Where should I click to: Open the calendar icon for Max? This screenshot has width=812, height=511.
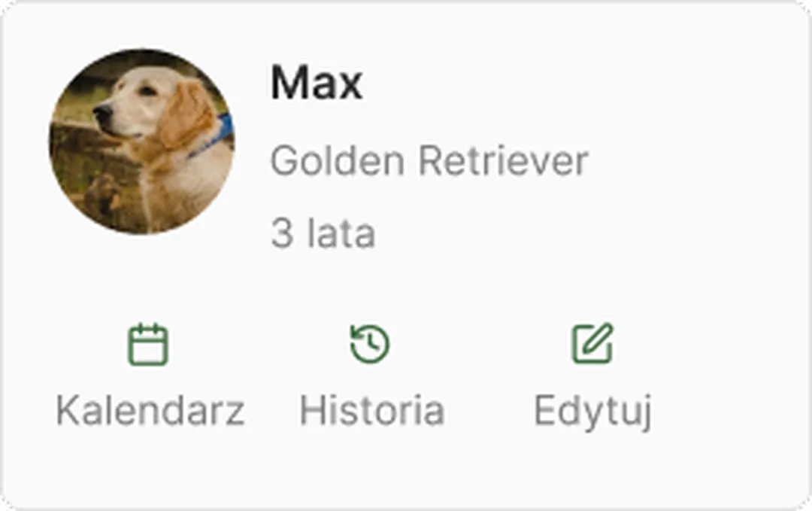pos(148,345)
